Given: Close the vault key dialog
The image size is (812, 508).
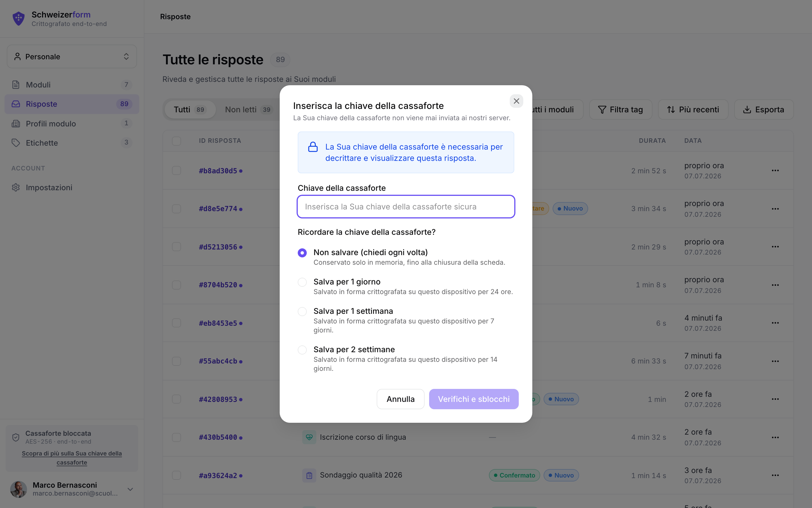Looking at the screenshot, I should coord(517,101).
